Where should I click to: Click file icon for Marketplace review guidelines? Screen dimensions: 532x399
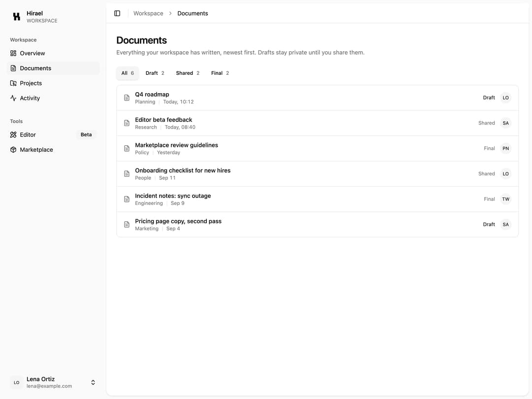[x=127, y=148]
